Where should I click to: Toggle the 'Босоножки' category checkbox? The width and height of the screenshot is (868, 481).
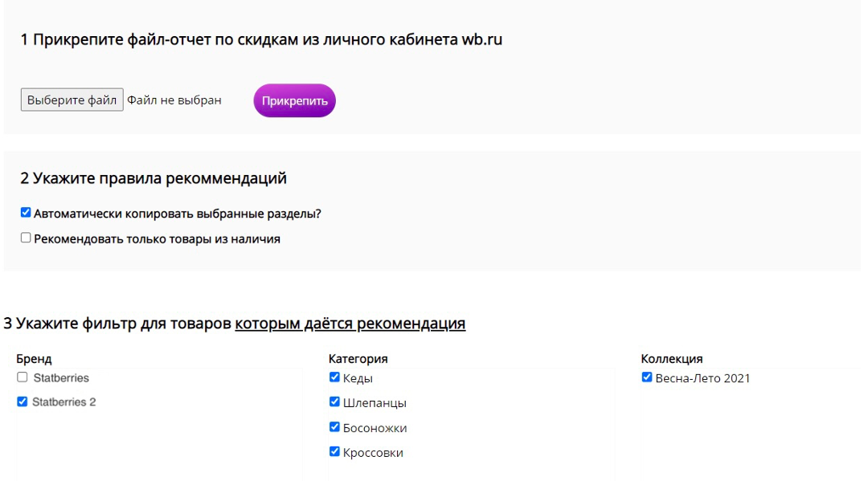click(334, 427)
